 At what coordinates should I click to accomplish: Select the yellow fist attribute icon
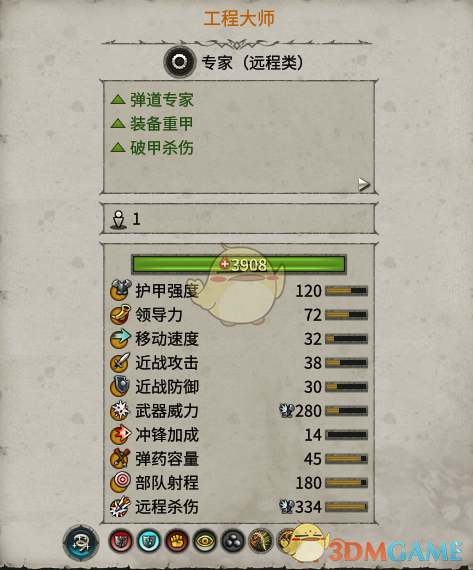(x=177, y=541)
